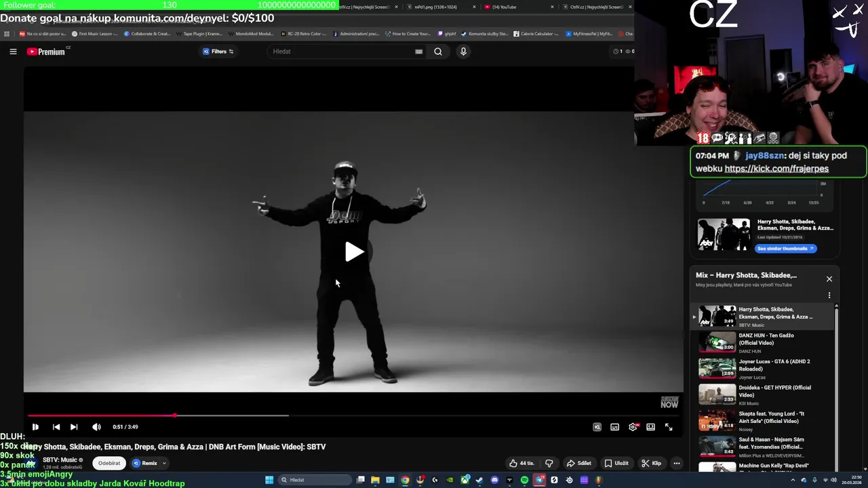The image size is (868, 488).
Task: Open the kick.com/frajerpes chat link
Action: [x=776, y=169]
